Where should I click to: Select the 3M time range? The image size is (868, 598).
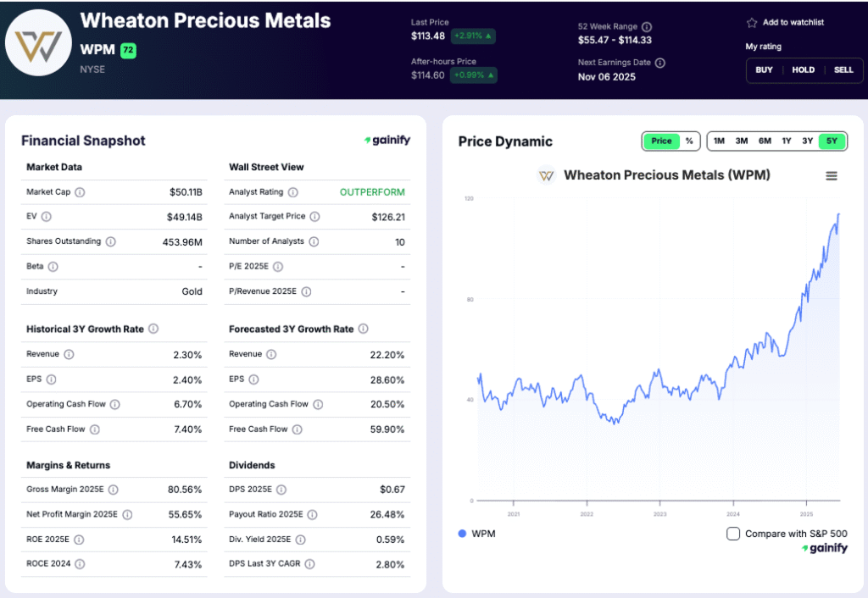click(740, 141)
